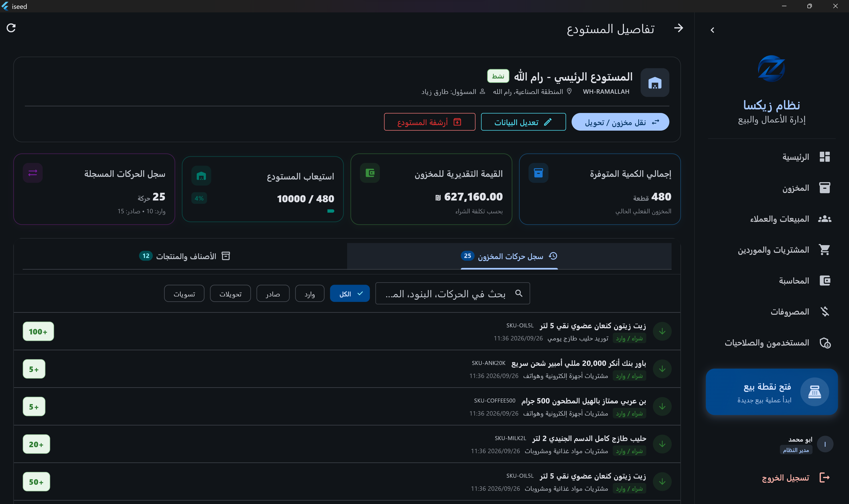The height and width of the screenshot is (504, 849).
Task: Click the القيمة التقديرية للمخزون wallet icon
Action: pyautogui.click(x=370, y=173)
